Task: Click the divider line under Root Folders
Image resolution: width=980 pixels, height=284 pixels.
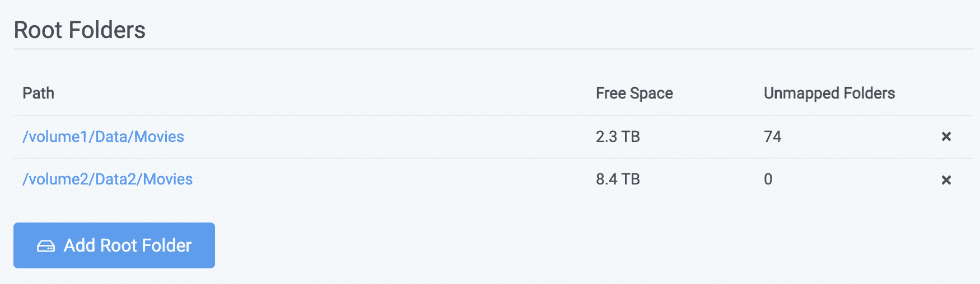Action: tap(493, 49)
